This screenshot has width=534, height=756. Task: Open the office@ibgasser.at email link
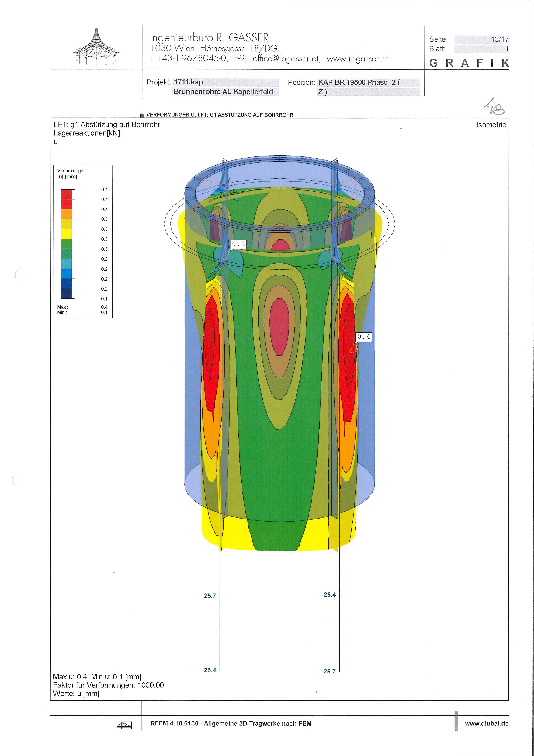286,59
